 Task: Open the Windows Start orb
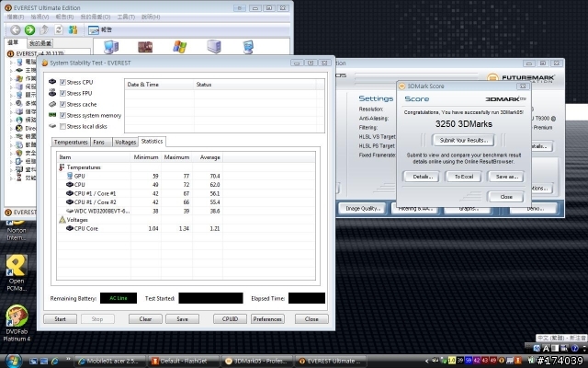(x=13, y=361)
